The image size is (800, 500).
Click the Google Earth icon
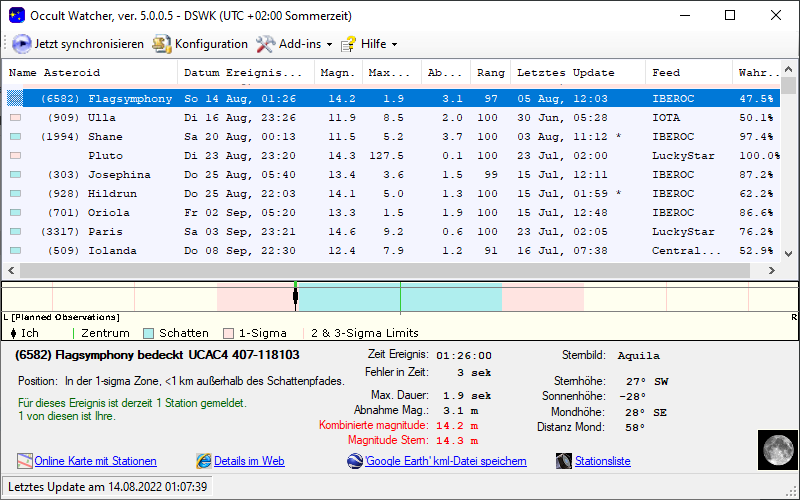pos(355,461)
